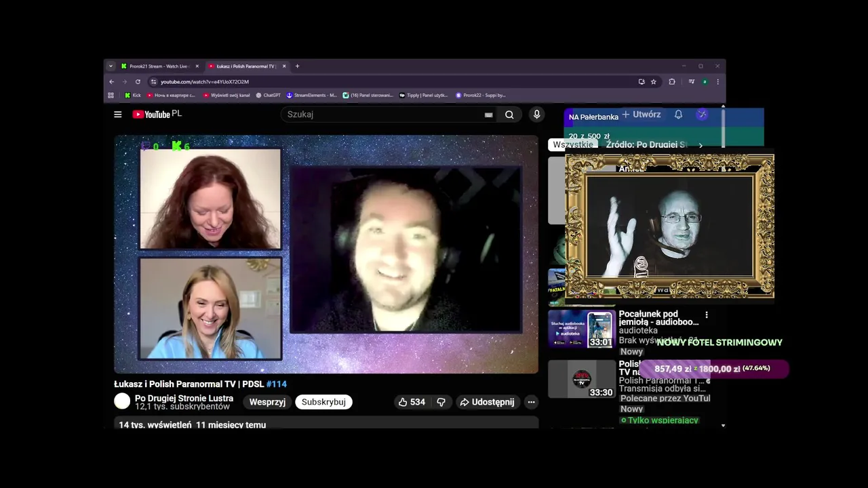This screenshot has width=868, height=488.
Task: Open the StreamElements bookmark
Action: click(x=312, y=96)
